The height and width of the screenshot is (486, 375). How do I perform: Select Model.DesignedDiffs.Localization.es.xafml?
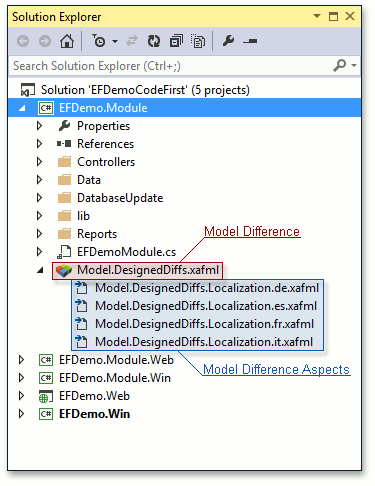point(206,306)
